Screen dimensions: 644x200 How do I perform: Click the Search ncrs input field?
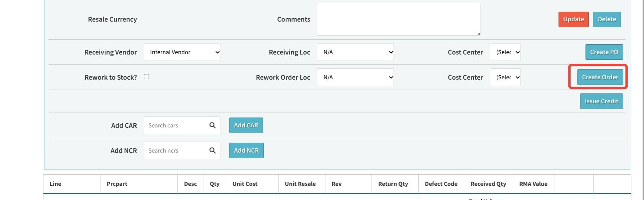pyautogui.click(x=176, y=150)
